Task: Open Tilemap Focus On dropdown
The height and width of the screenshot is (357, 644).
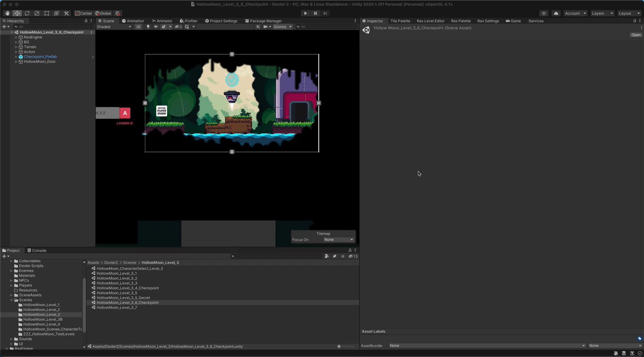Action: [338, 239]
